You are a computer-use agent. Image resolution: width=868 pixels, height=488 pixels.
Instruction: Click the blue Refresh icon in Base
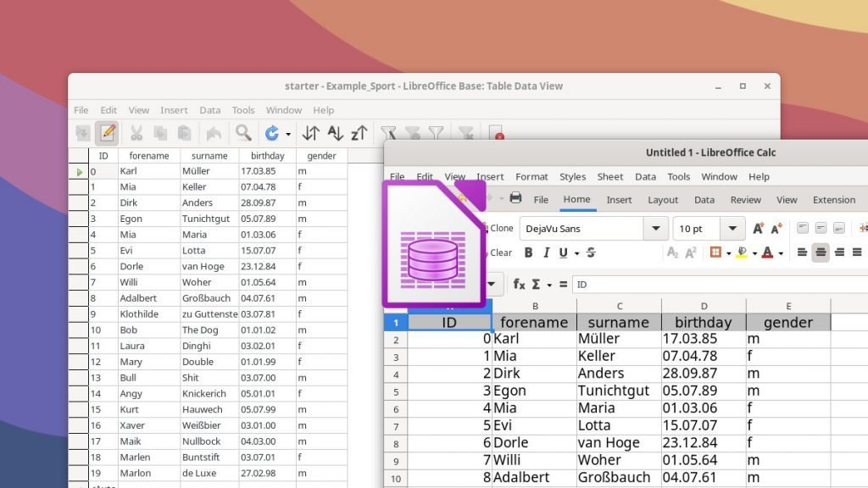272,133
